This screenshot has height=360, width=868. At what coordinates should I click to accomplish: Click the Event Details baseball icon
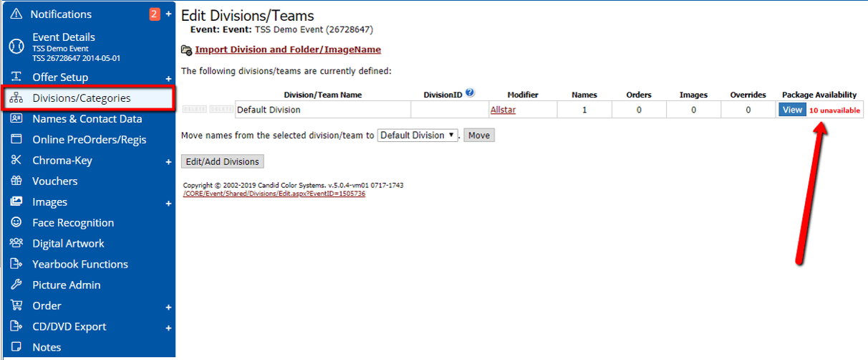coord(16,47)
